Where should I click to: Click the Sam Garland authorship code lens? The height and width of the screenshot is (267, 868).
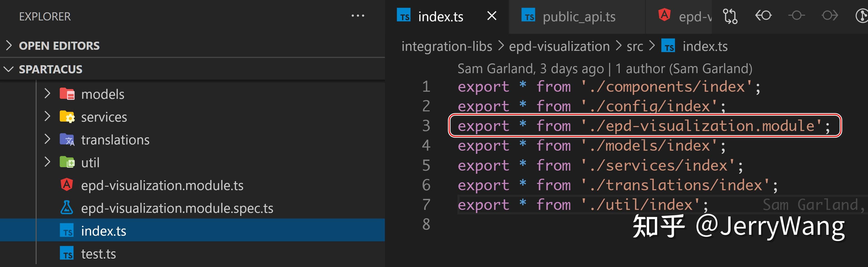[605, 69]
